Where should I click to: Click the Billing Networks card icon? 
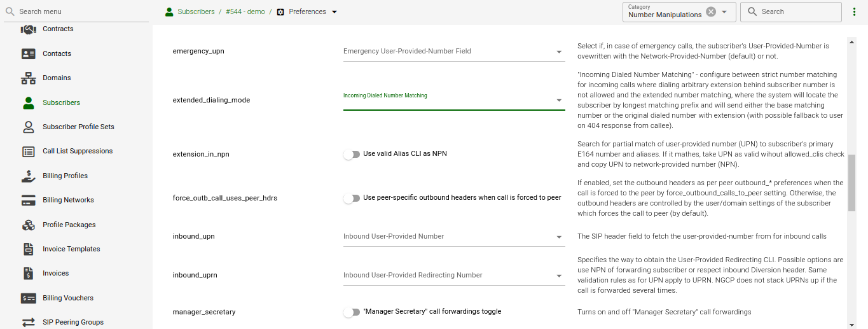(x=29, y=200)
